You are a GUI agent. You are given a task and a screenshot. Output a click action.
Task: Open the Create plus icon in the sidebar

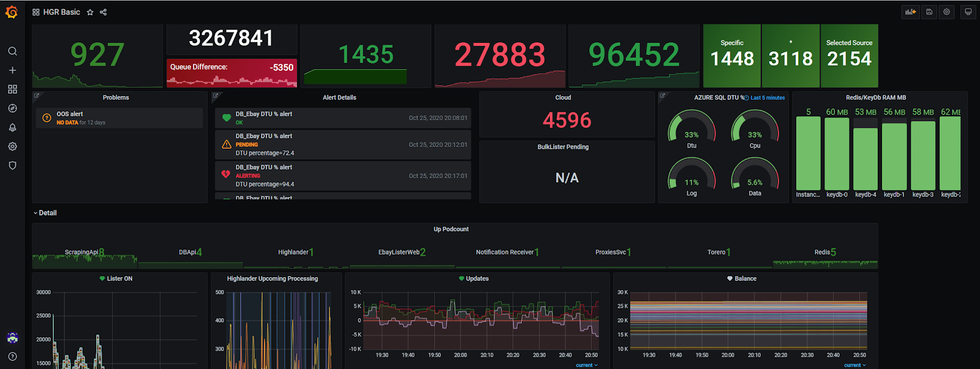pos(12,70)
